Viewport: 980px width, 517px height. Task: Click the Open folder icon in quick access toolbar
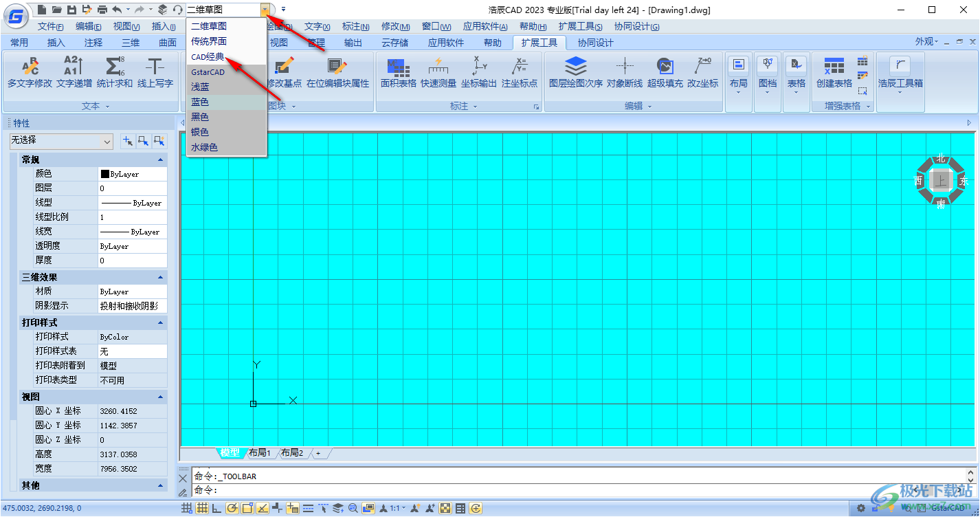[57, 10]
